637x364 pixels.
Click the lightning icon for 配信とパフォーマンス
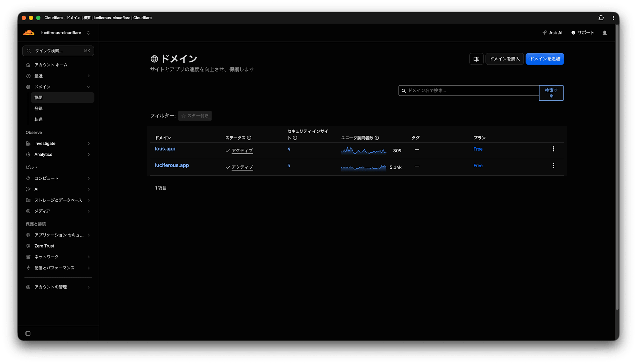tap(28, 268)
